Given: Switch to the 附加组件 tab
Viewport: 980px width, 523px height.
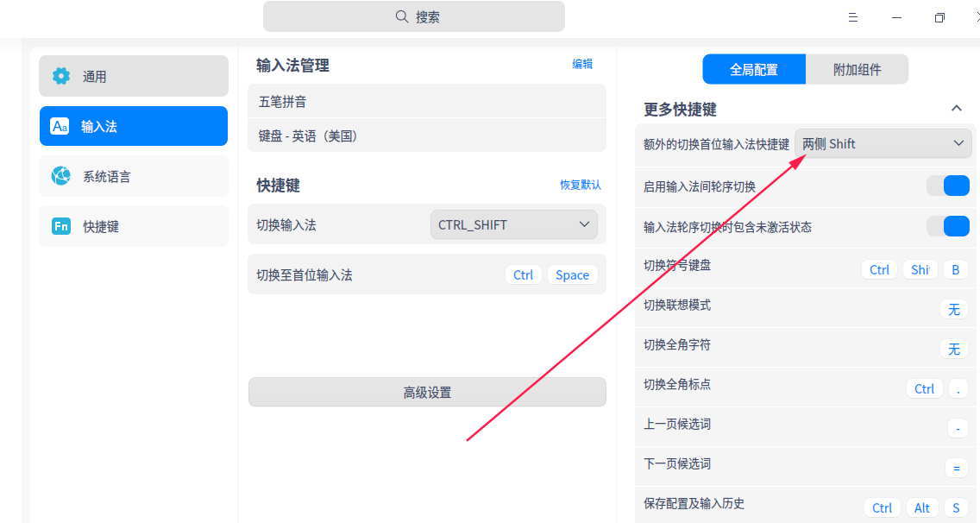Looking at the screenshot, I should (857, 69).
